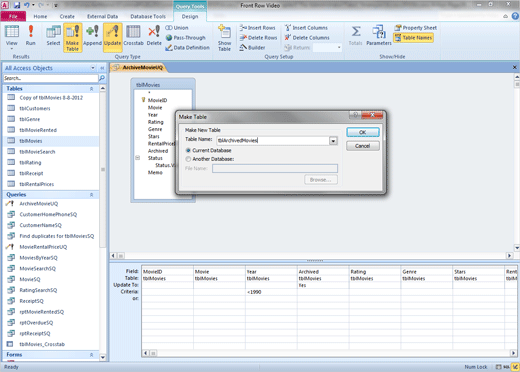Open the Property Sheet pane
The height and width of the screenshot is (372, 520).
coord(415,28)
